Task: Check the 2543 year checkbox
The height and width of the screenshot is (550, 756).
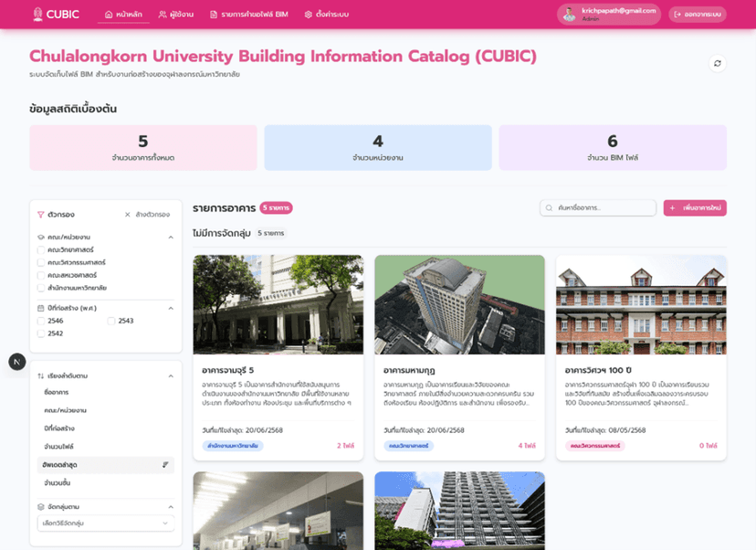Action: pos(111,321)
